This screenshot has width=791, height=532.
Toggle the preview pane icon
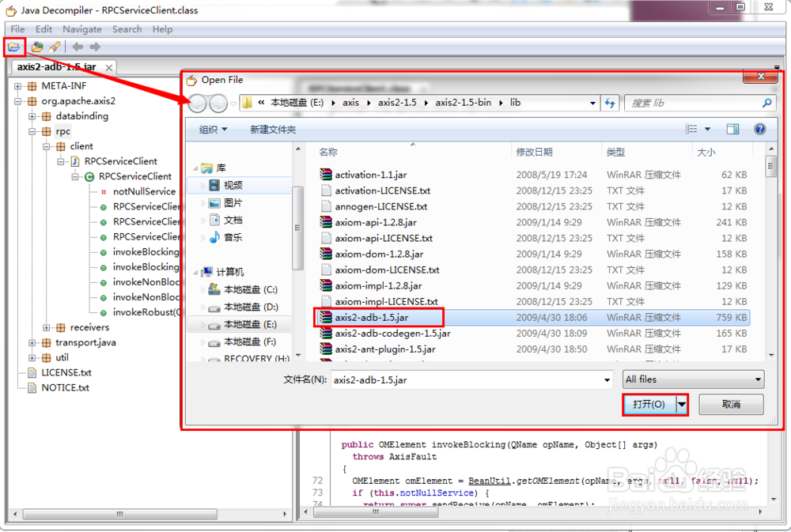point(732,129)
